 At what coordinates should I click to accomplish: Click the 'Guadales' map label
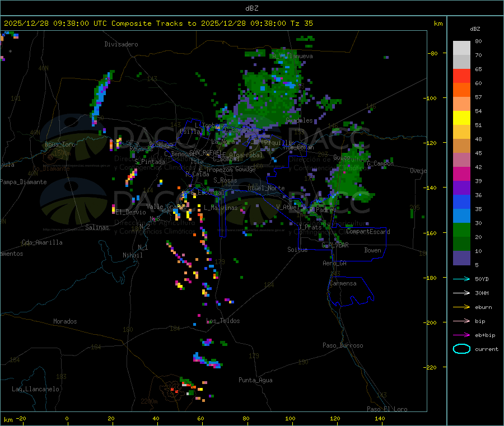click(x=299, y=120)
